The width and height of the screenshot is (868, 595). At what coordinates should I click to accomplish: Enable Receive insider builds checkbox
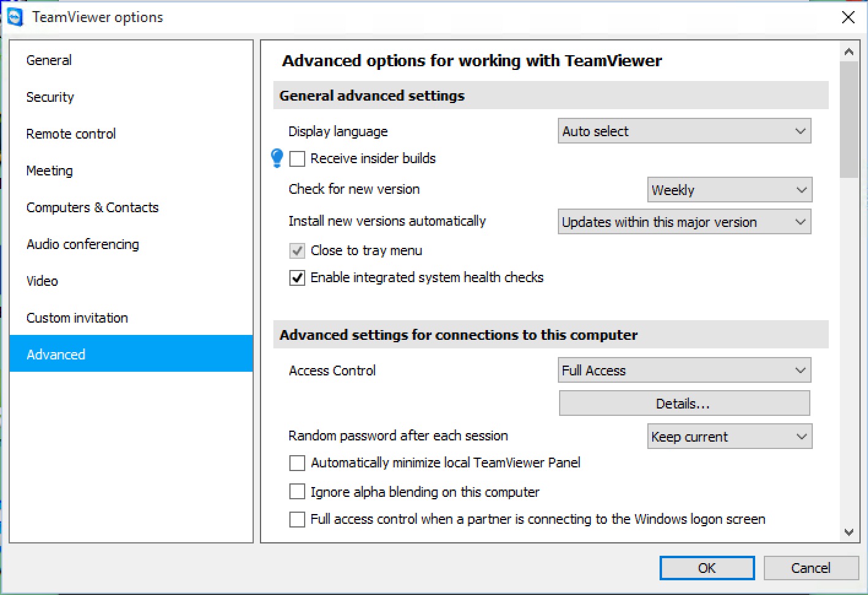[x=297, y=159]
